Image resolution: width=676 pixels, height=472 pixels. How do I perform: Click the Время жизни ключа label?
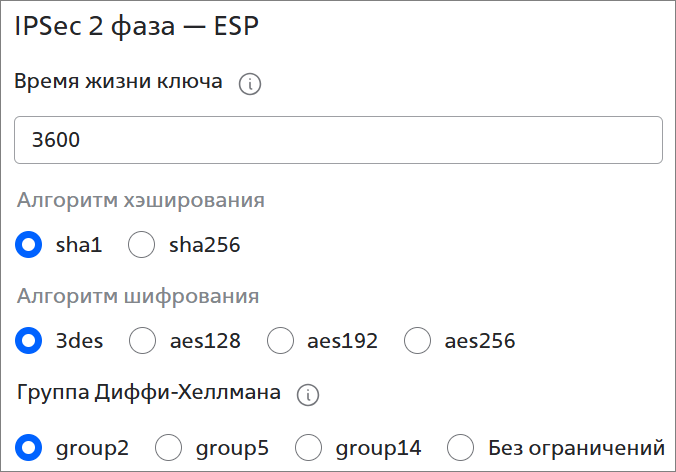click(118, 82)
